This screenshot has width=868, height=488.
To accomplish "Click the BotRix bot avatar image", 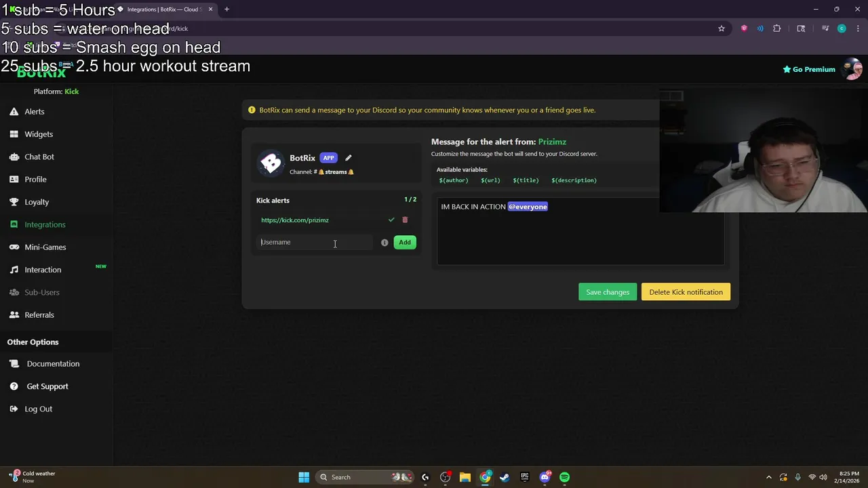I will coord(271,163).
